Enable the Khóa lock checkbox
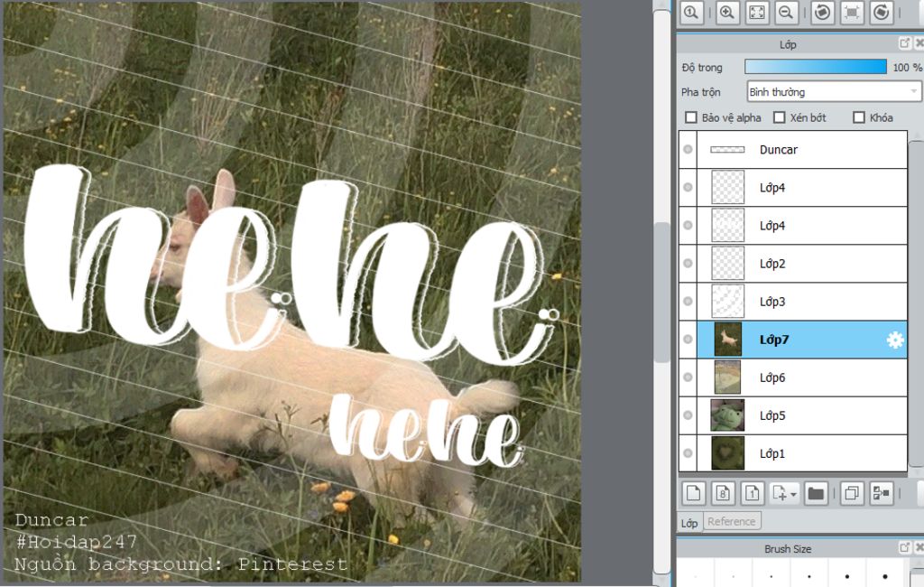This screenshot has width=924, height=587. [x=859, y=117]
